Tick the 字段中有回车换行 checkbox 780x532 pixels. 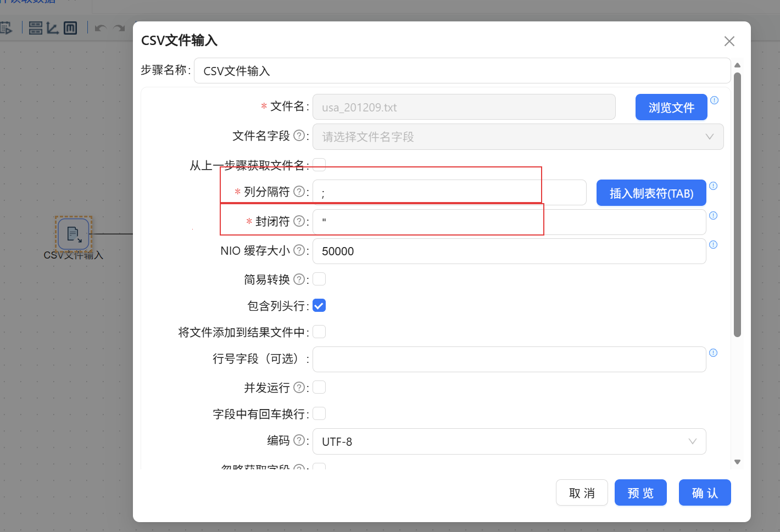tap(319, 413)
